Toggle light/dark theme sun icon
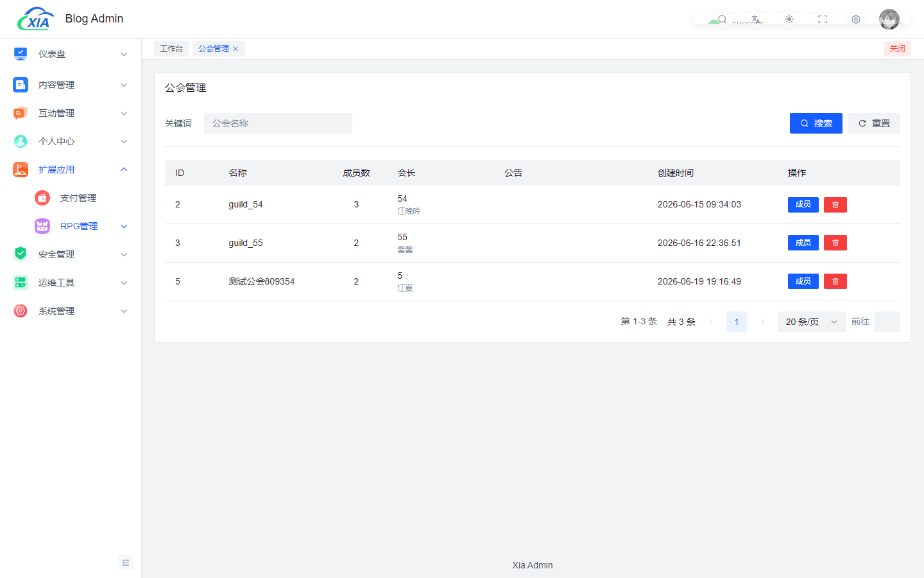924x578 pixels. [x=789, y=19]
